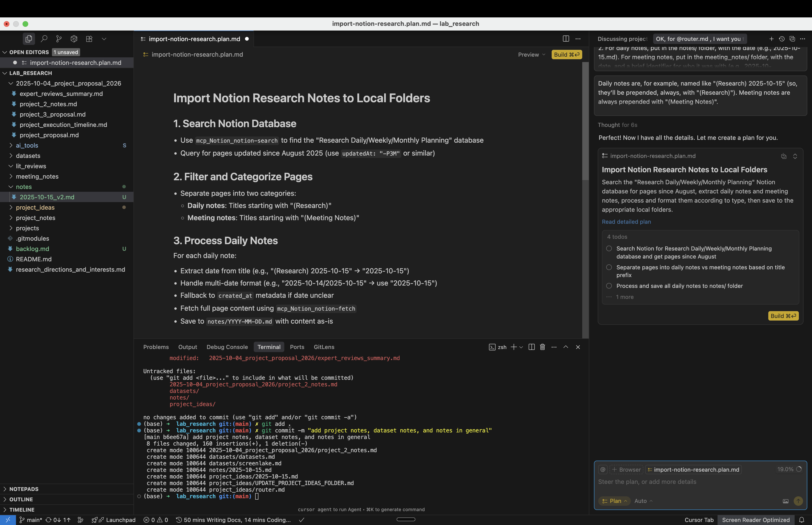
Task: Click the Read detailed plan link
Action: pos(626,222)
